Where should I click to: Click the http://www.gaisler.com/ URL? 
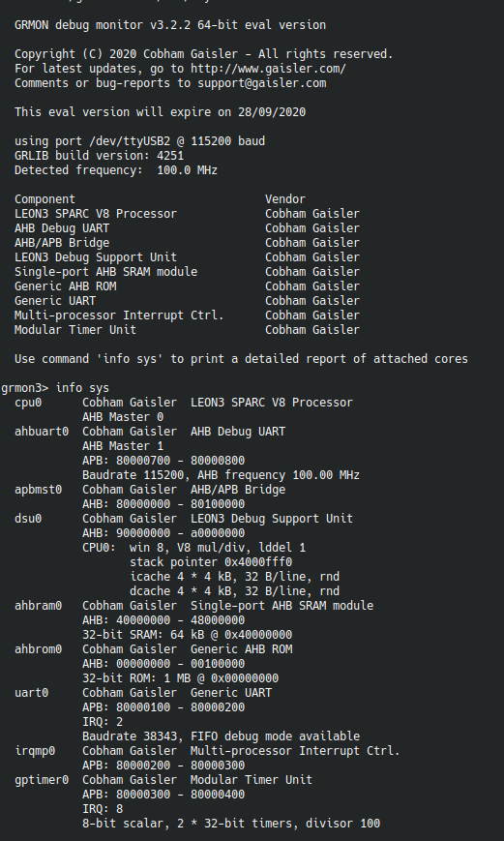pyautogui.click(x=268, y=69)
